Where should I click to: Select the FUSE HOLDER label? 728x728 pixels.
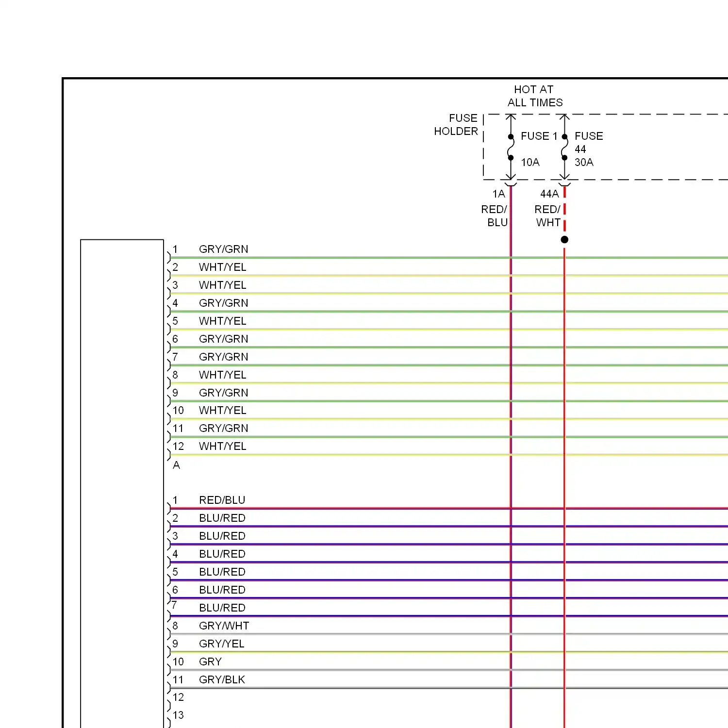(456, 125)
